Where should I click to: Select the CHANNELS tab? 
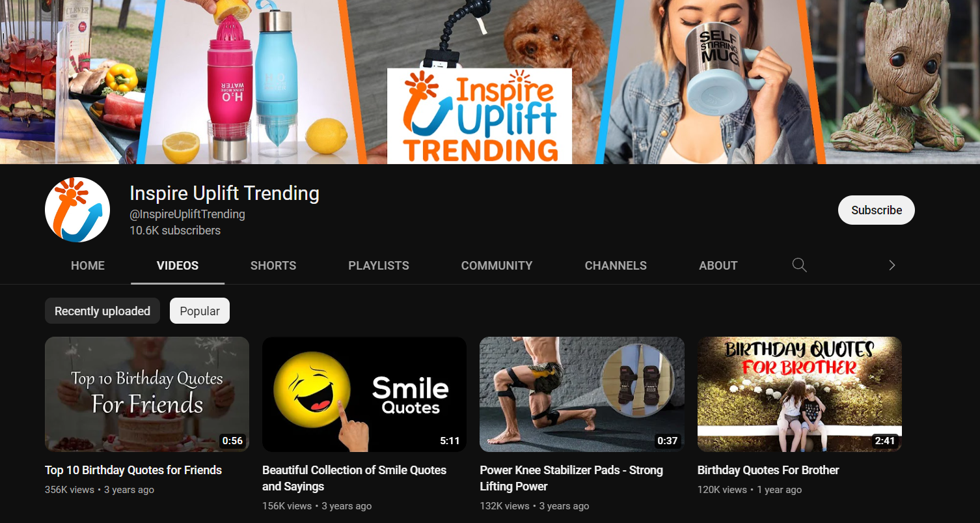616,266
